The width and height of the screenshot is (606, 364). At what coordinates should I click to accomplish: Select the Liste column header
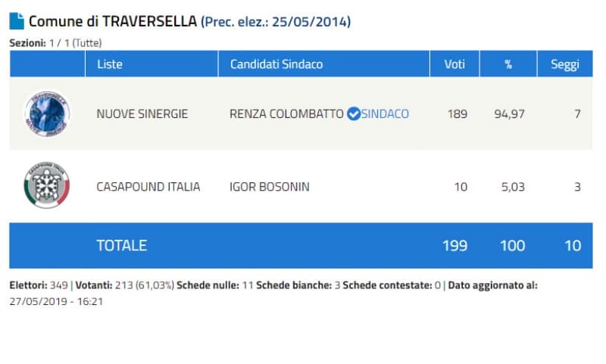(x=110, y=64)
